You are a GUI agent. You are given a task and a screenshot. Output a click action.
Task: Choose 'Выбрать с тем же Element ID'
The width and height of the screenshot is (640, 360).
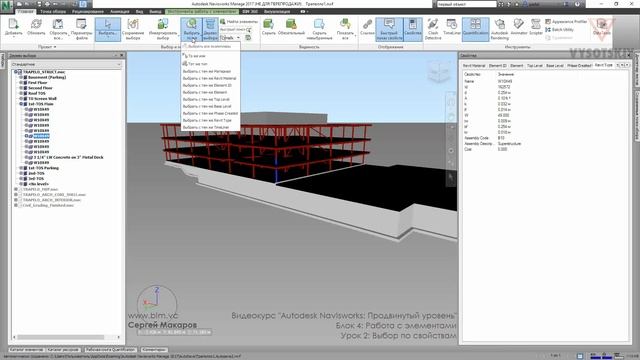211,85
